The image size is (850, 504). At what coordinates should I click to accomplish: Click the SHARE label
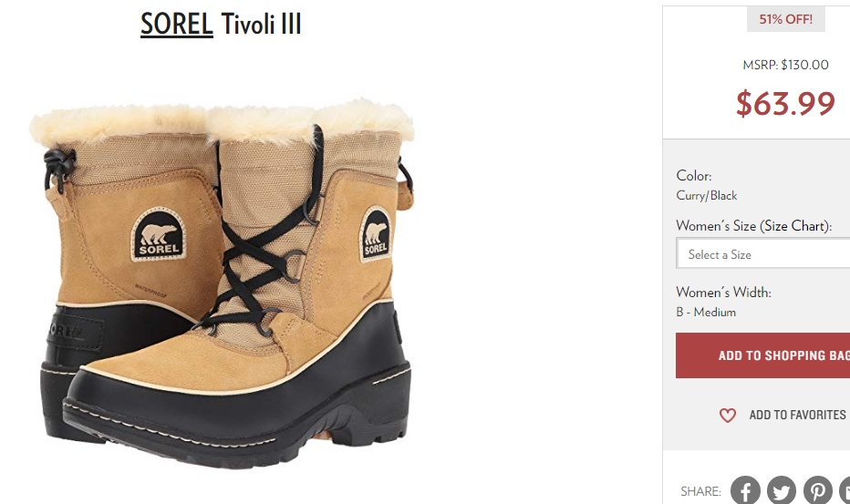tap(700, 491)
